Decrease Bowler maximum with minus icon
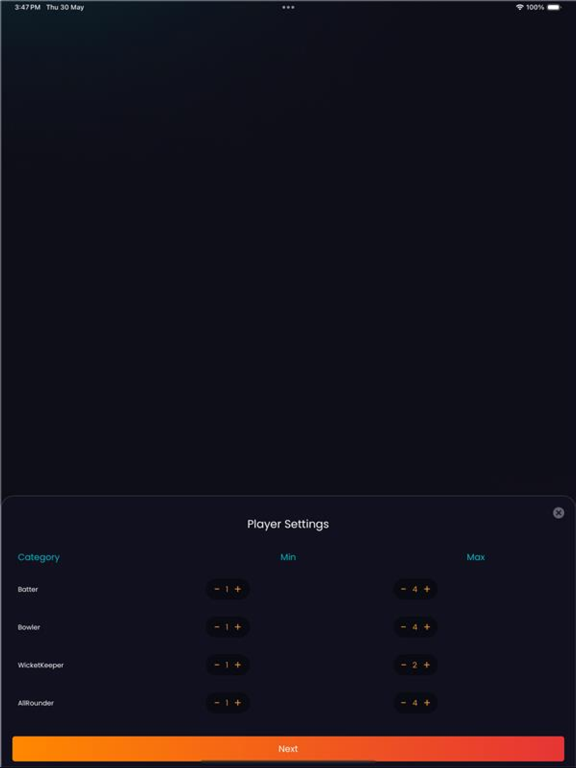Viewport: 576px width, 768px height. tap(404, 627)
